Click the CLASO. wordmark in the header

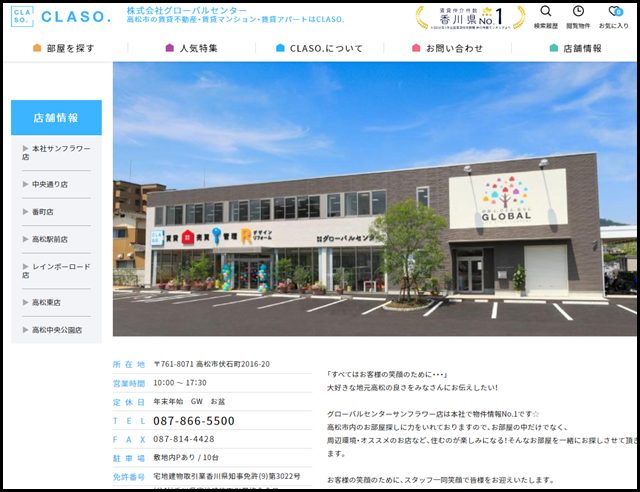click(76, 17)
